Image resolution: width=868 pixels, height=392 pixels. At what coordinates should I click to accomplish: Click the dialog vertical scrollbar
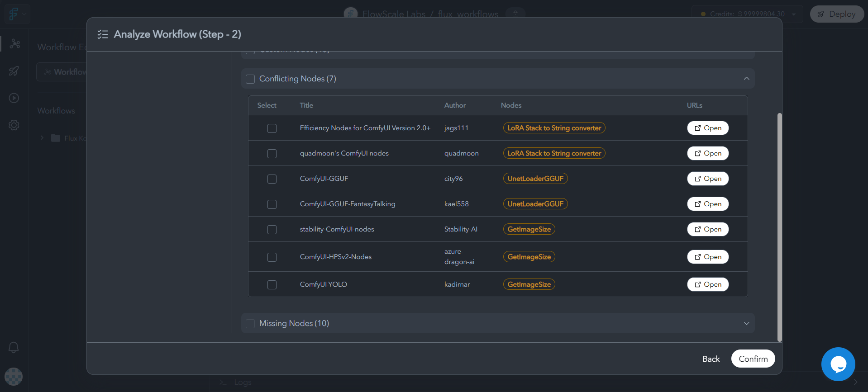pos(779,227)
